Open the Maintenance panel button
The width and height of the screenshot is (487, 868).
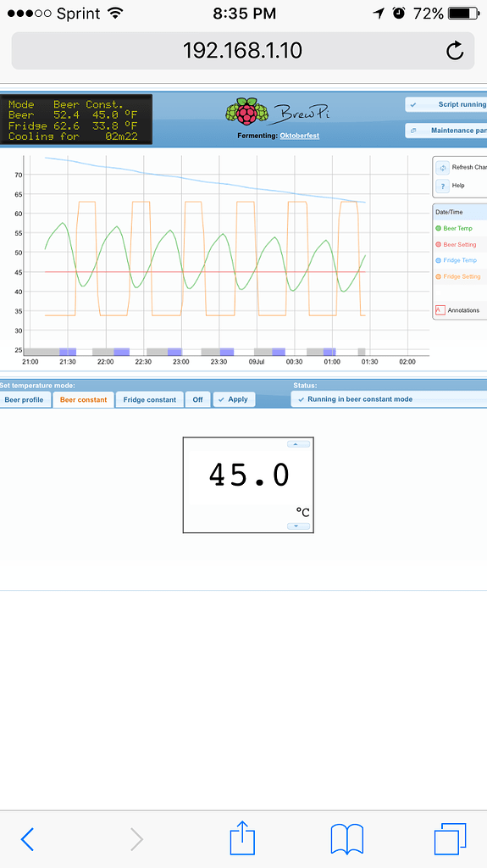(446, 131)
